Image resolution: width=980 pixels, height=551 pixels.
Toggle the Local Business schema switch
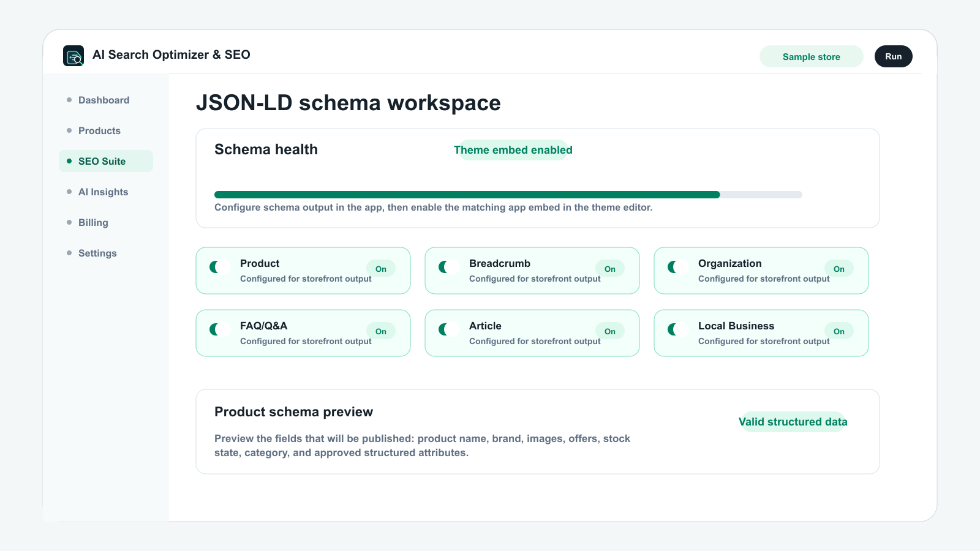pos(677,329)
